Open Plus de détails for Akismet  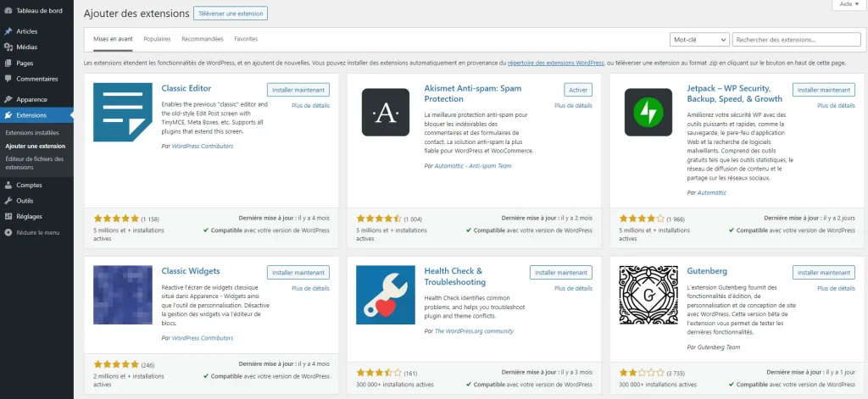pos(574,106)
